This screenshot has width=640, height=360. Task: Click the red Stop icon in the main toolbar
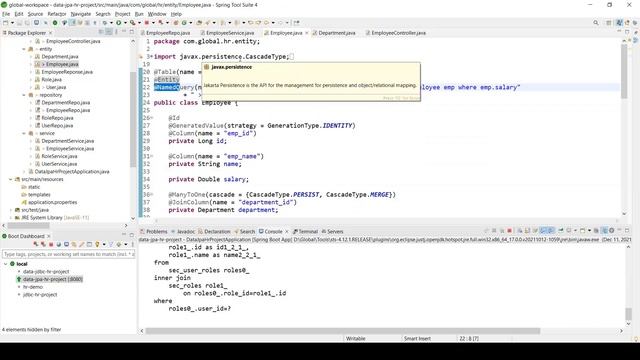tap(147, 23)
